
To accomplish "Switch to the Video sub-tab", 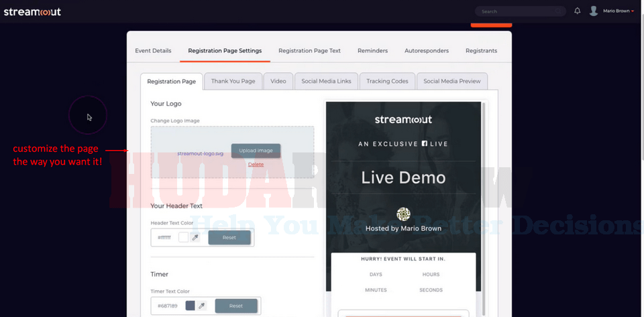I will pos(278,81).
